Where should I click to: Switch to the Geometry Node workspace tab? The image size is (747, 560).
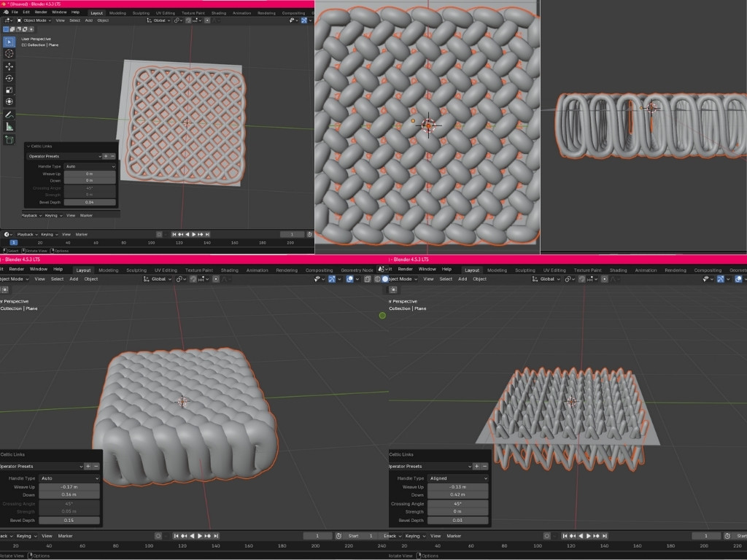coord(357,270)
